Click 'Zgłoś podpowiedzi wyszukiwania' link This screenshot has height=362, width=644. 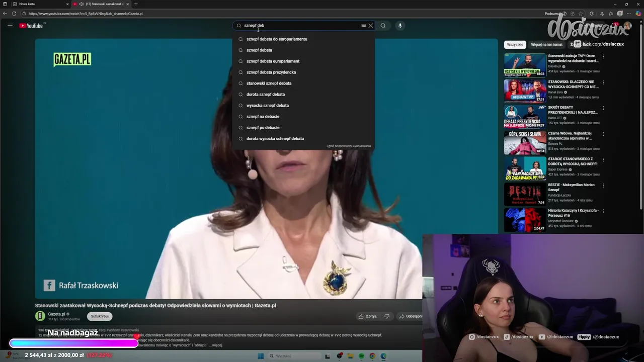tap(349, 146)
